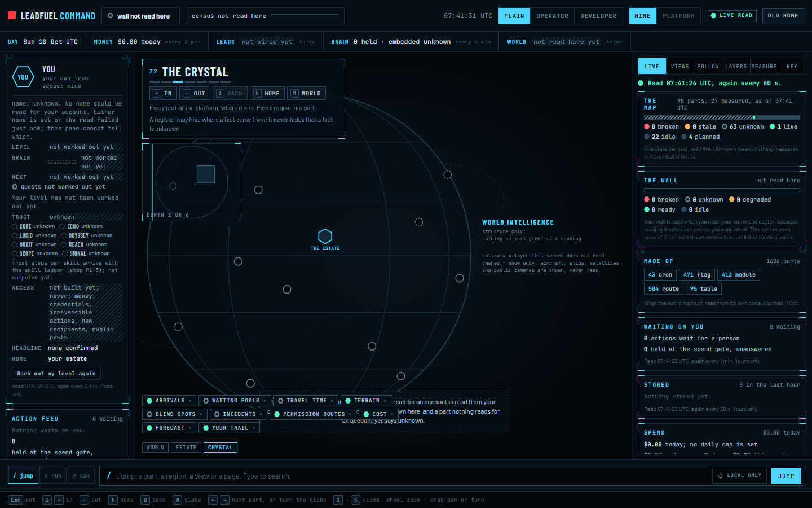
Task: Remove the Cost layer chip
Action: [392, 414]
